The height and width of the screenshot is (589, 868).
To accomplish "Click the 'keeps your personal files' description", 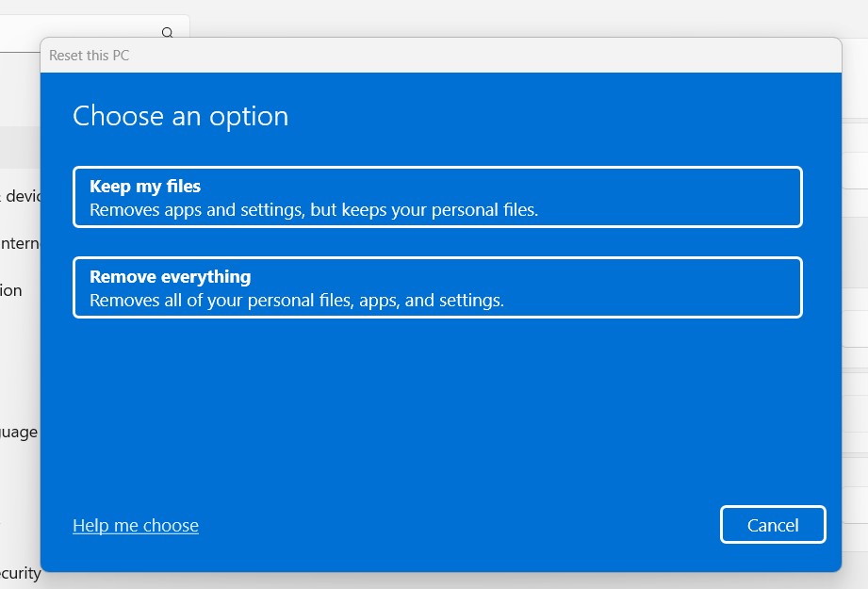I will point(424,210).
